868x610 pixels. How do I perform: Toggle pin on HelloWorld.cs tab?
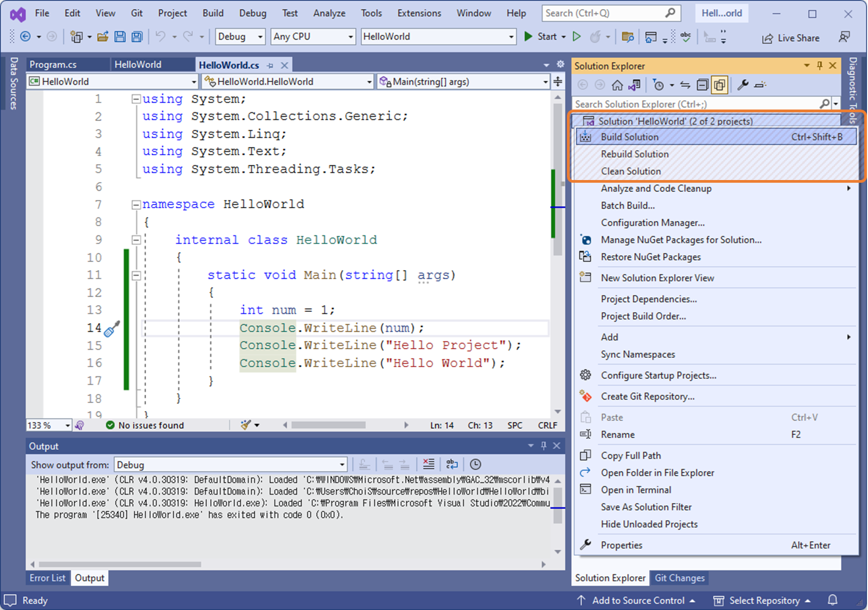(x=270, y=65)
